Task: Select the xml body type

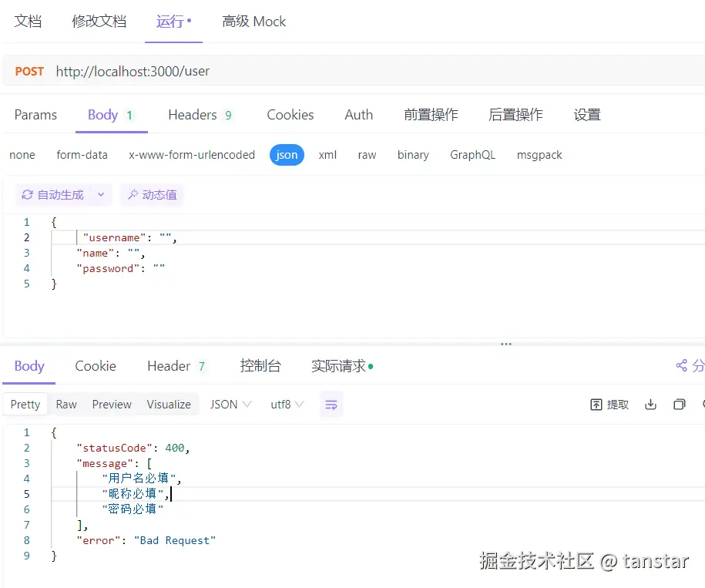Action: click(327, 155)
